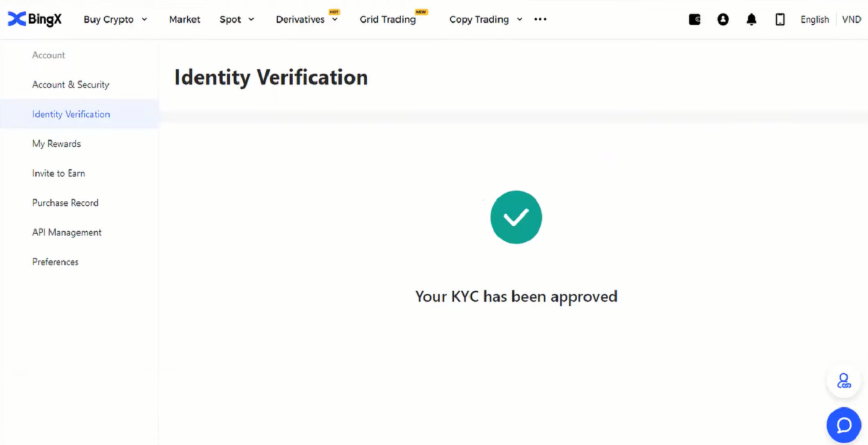Click the invite friend icon above chat
Viewport: 868px width, 445px height.
click(x=843, y=381)
